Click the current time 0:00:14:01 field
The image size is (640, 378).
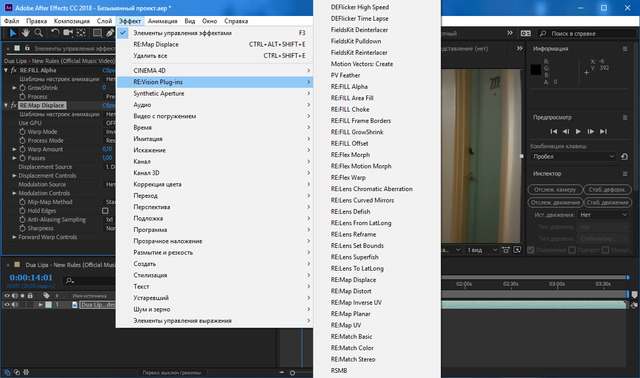(x=31, y=278)
